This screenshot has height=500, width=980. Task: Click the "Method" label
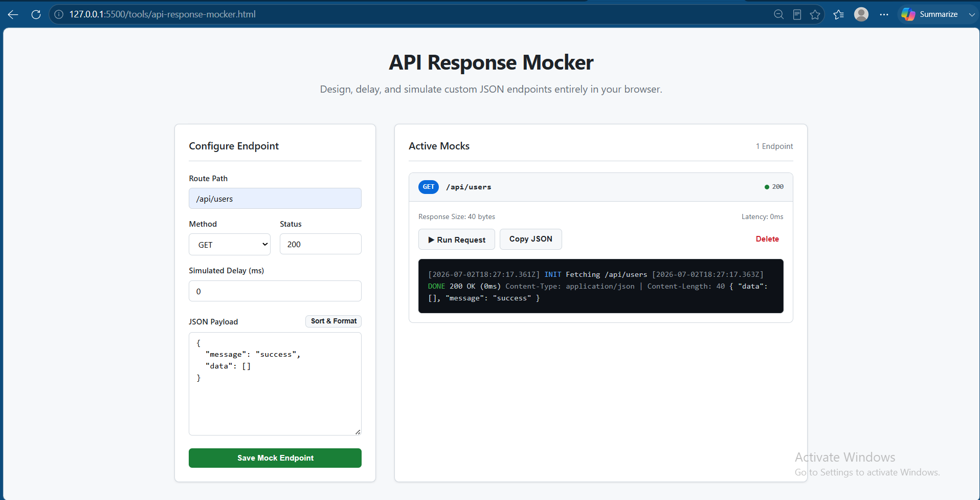(203, 224)
